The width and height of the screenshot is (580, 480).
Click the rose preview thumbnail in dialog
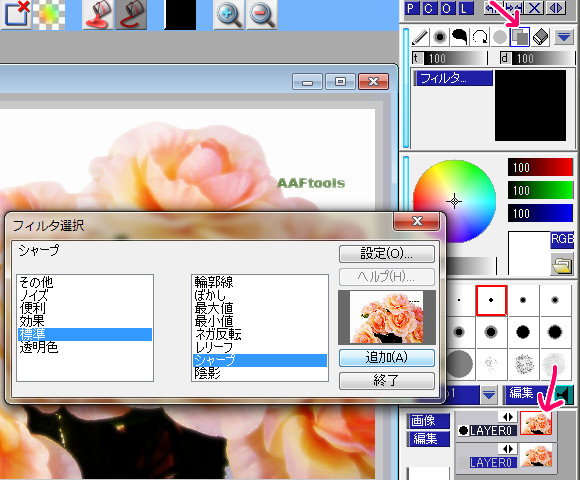387,317
